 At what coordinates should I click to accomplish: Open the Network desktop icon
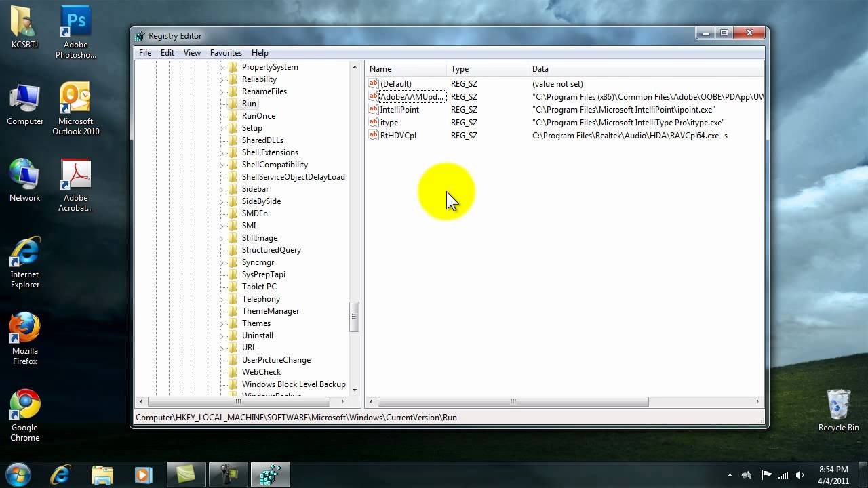[x=25, y=181]
